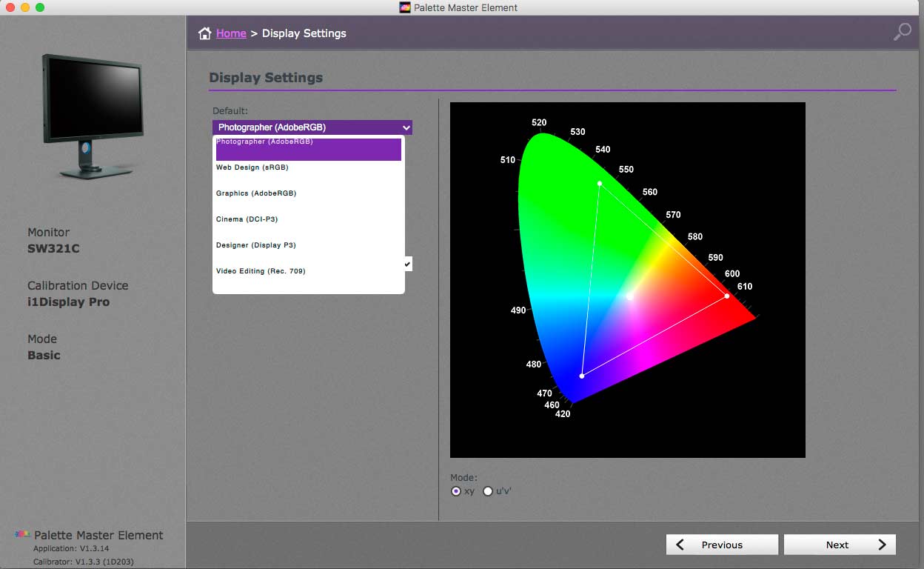924x569 pixels.
Task: Click the green primary point on gamut
Action: [x=600, y=183]
